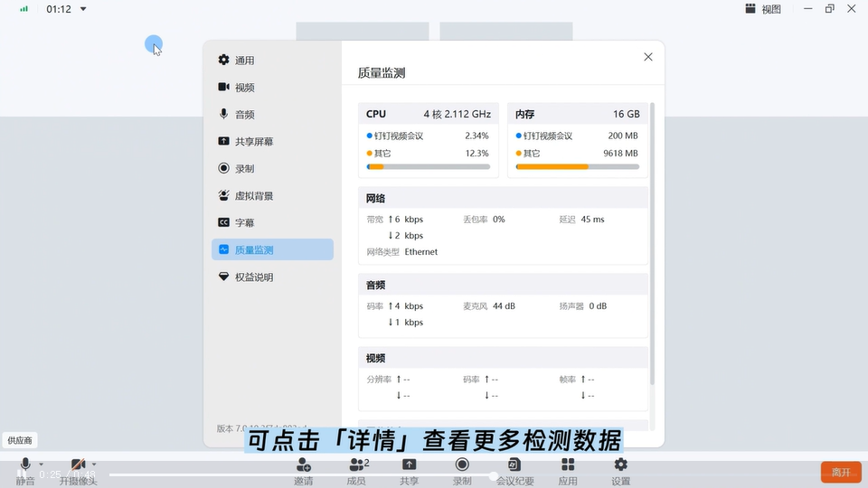Click the 45 ms latency value

[x=593, y=219]
